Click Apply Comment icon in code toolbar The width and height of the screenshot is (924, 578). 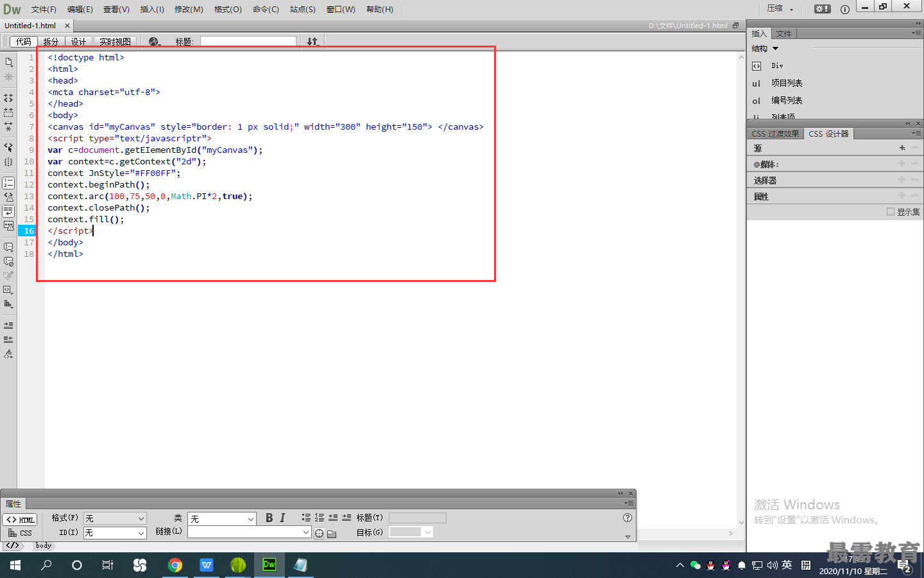coord(8,247)
